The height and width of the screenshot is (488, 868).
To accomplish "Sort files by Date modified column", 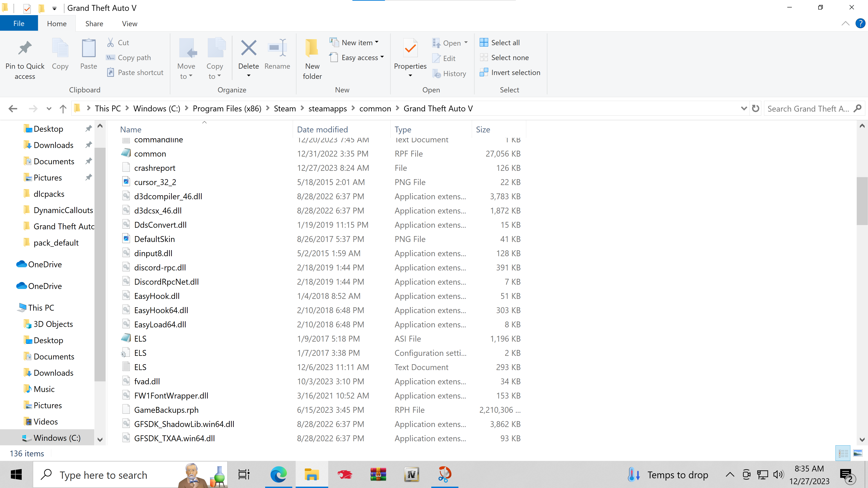I will click(322, 130).
